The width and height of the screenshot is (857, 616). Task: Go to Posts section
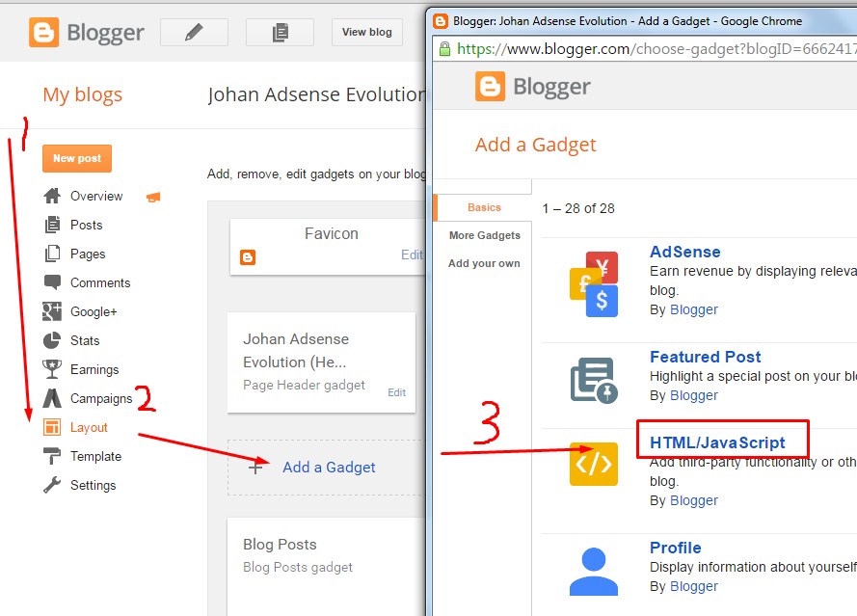87,226
